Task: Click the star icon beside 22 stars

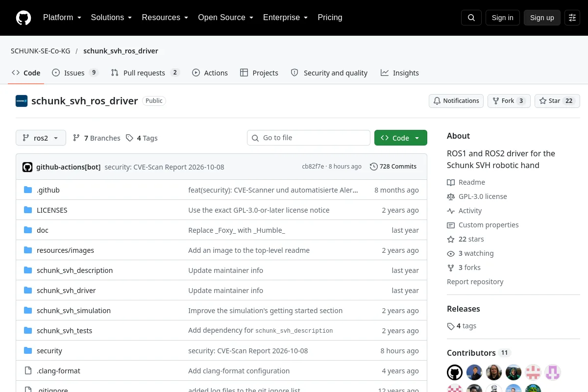Action: point(451,239)
